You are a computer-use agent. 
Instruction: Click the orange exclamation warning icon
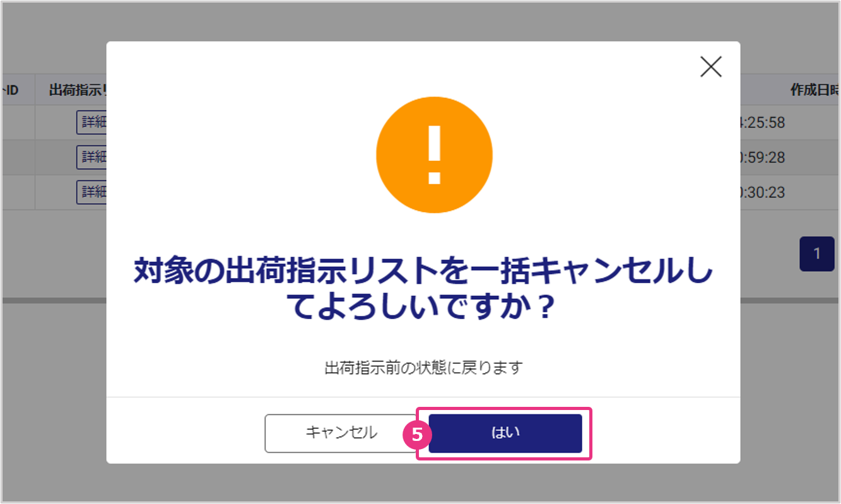tap(434, 155)
